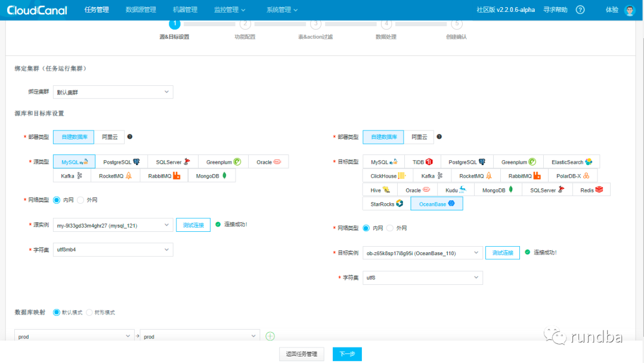Click 体验 user name link
644x363 pixels.
coord(612,10)
